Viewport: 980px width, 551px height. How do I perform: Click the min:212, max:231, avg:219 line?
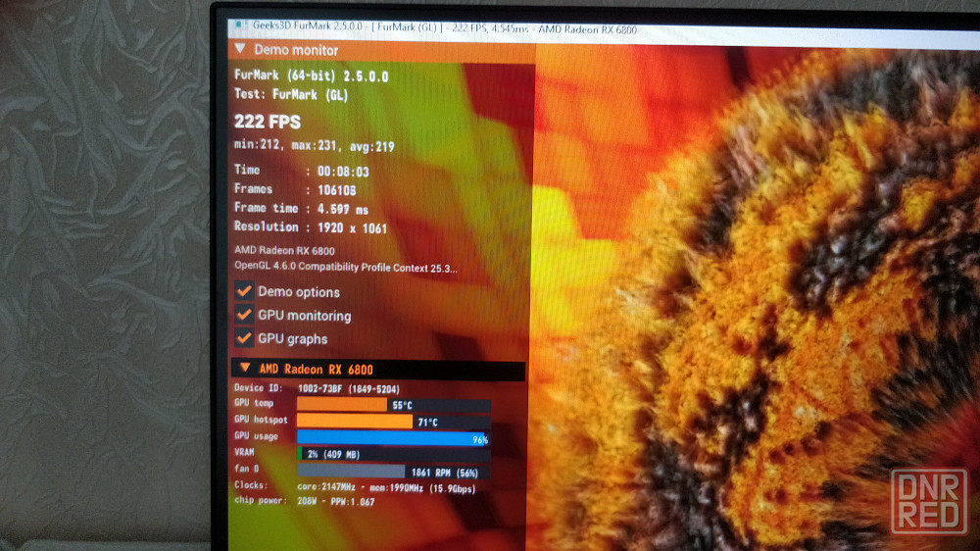click(x=315, y=146)
